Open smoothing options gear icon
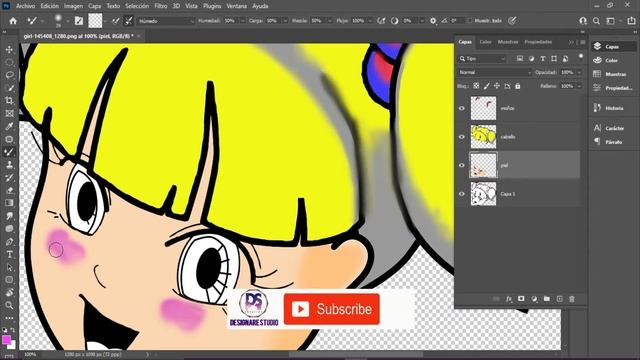Screen dimensions: 640x360 coord(433,21)
